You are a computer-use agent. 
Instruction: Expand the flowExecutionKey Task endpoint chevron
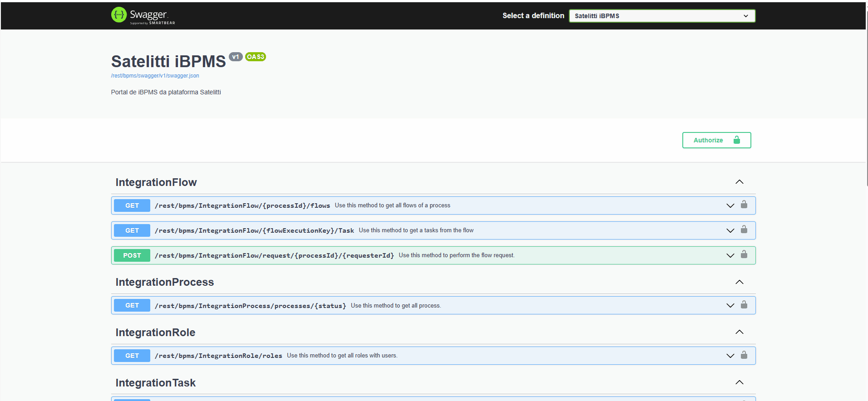(730, 230)
